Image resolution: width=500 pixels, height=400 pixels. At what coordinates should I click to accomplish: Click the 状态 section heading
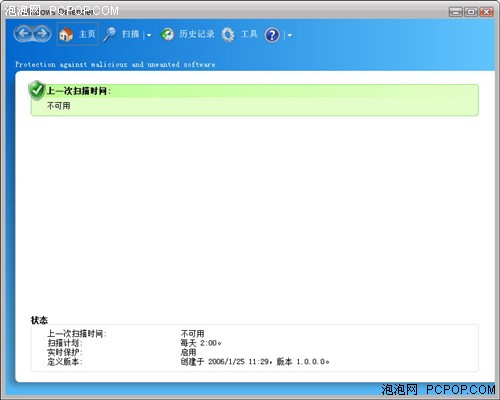[x=39, y=320]
